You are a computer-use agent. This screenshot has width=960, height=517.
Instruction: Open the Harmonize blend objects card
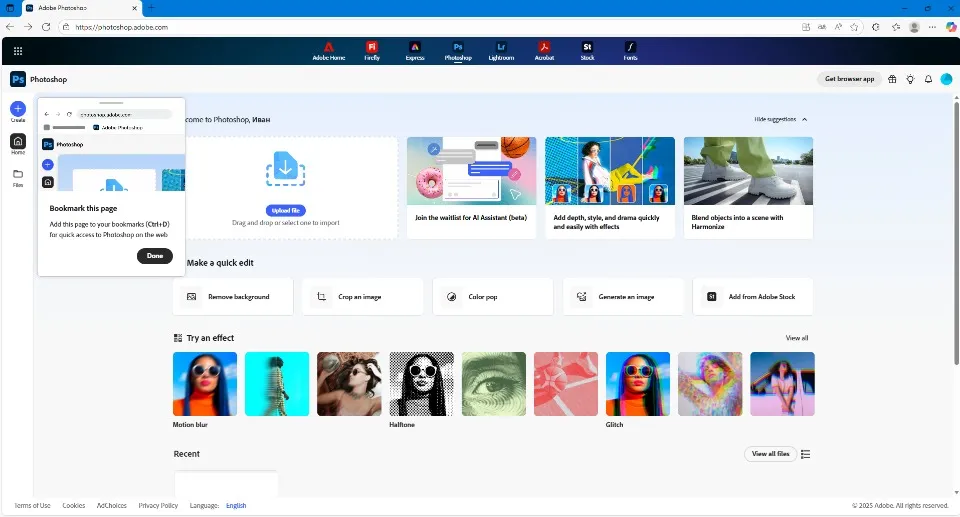pos(748,187)
